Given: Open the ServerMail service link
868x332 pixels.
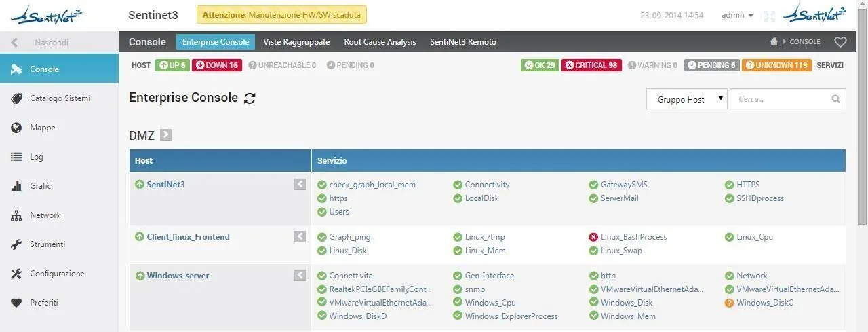Looking at the screenshot, I should pos(619,198).
